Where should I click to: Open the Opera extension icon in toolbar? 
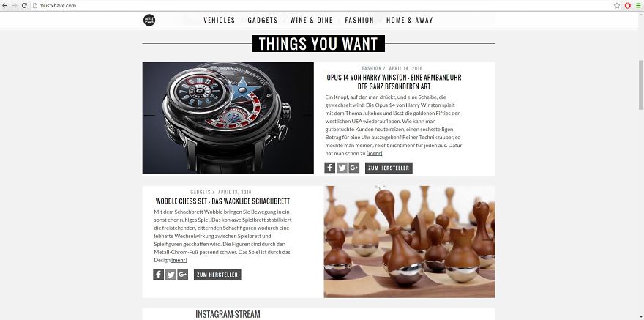coord(628,6)
